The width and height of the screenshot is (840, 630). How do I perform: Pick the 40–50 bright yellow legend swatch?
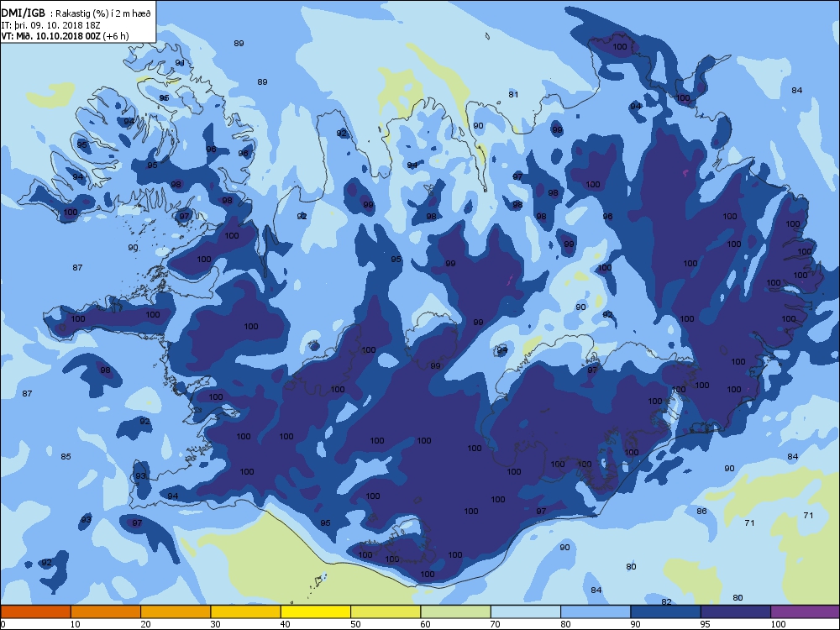coord(316,612)
